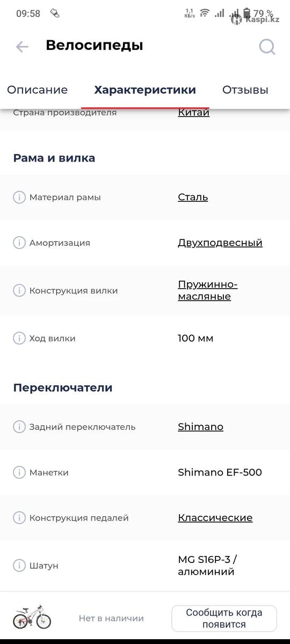Open the Пружинно-масляные link
290x644 pixels.
coord(208,290)
